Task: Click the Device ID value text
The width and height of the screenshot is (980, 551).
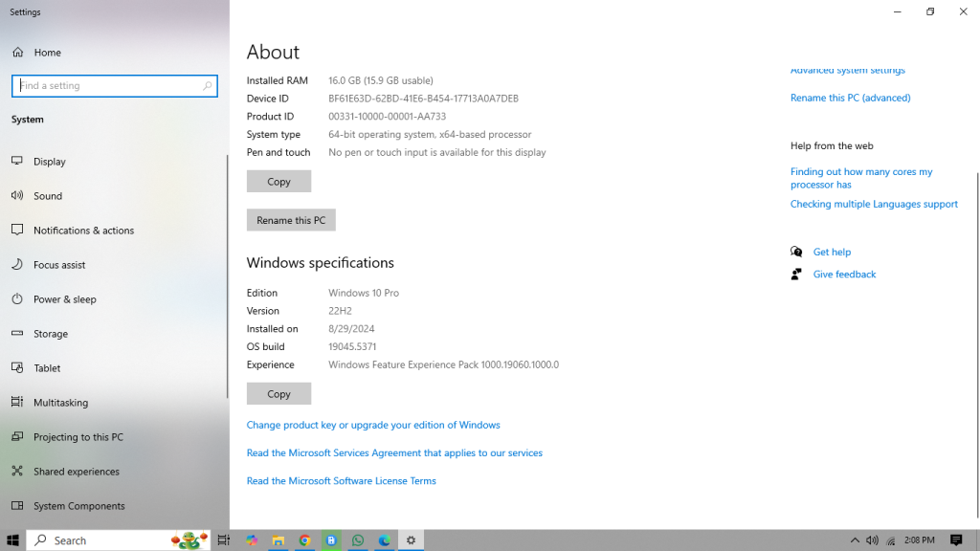Action: (x=423, y=99)
